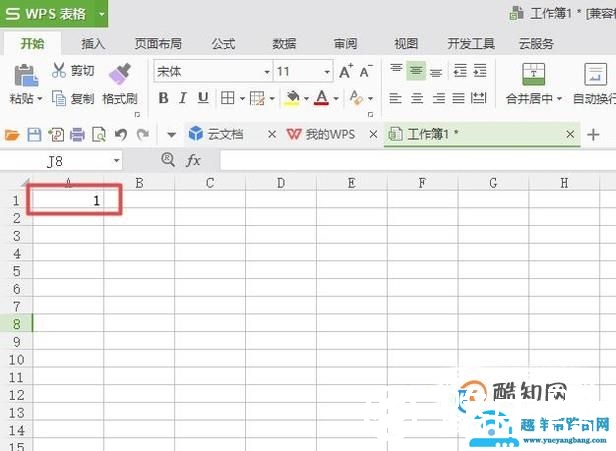Screen dimensions: 616x451
Task: Click the Cut scissors icon
Action: 59,70
